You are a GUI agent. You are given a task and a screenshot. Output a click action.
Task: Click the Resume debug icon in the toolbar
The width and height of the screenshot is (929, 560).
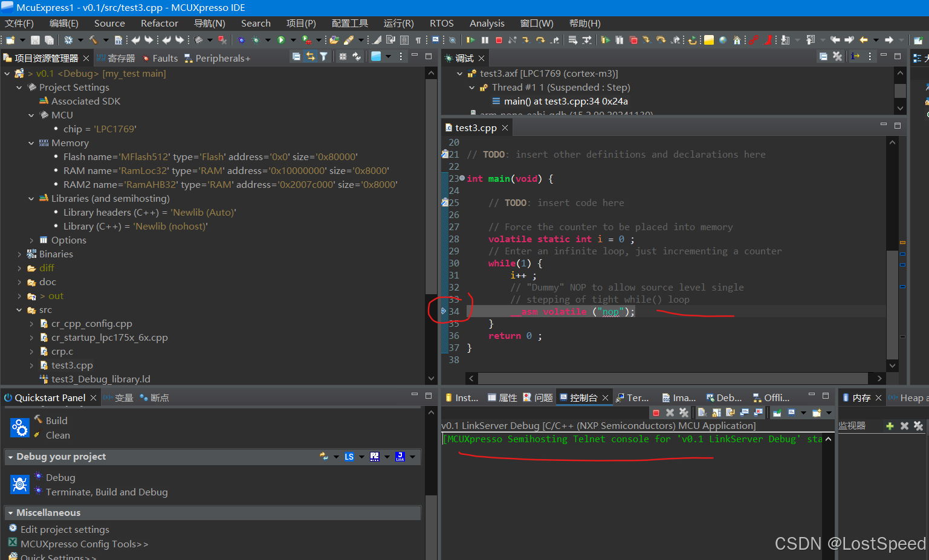[470, 40]
